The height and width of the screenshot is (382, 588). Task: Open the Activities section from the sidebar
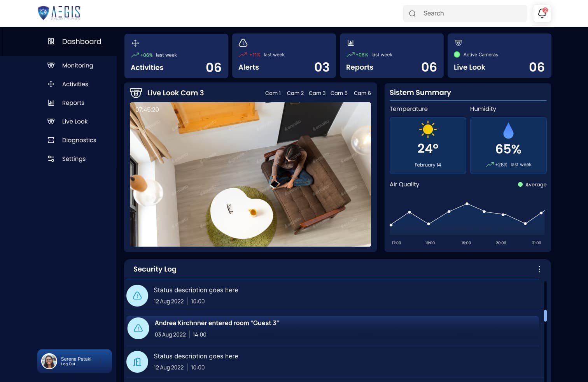(75, 84)
